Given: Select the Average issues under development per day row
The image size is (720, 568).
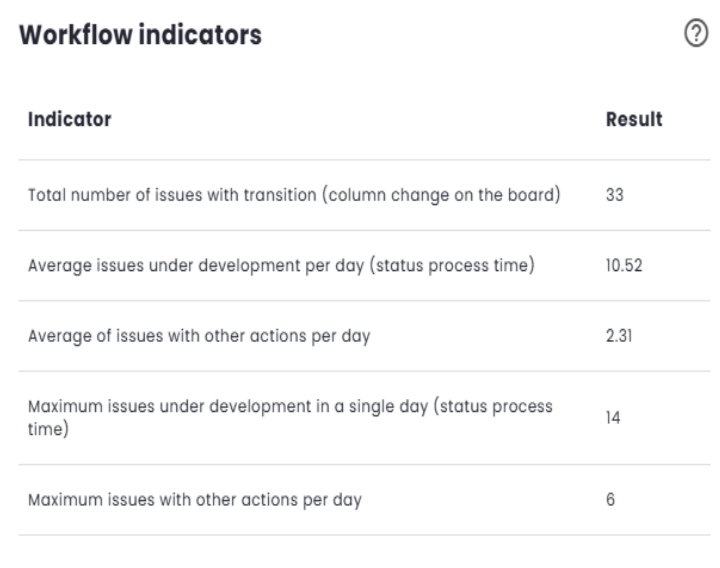Looking at the screenshot, I should point(278,265).
